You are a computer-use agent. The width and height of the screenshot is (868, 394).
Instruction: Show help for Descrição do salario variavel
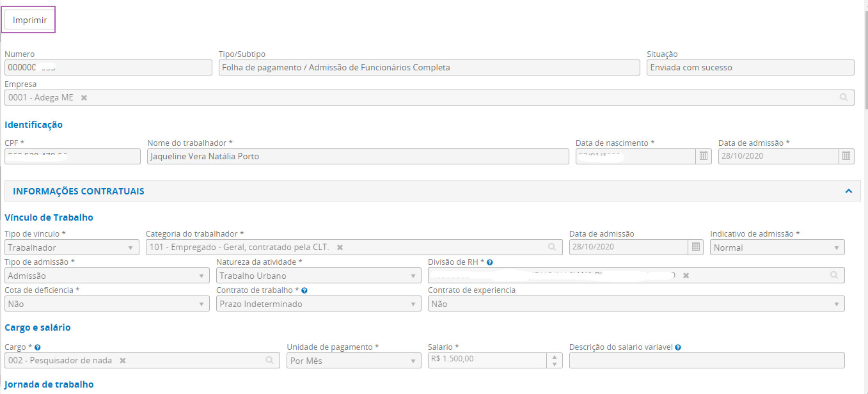click(677, 347)
